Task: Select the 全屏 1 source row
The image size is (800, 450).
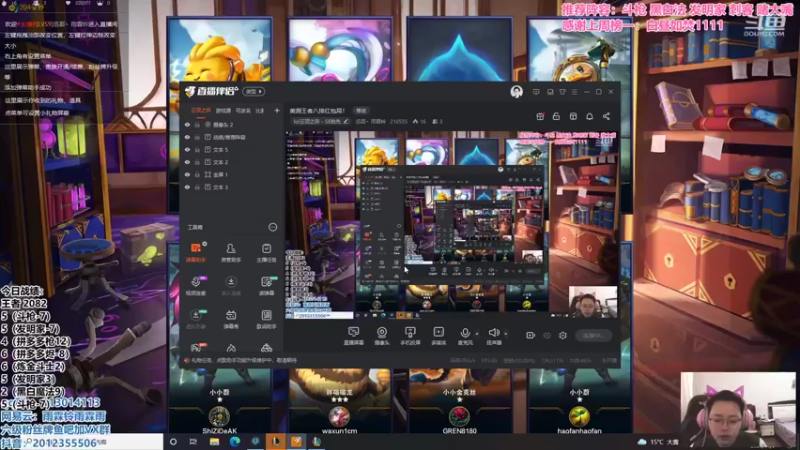Action: click(x=232, y=174)
